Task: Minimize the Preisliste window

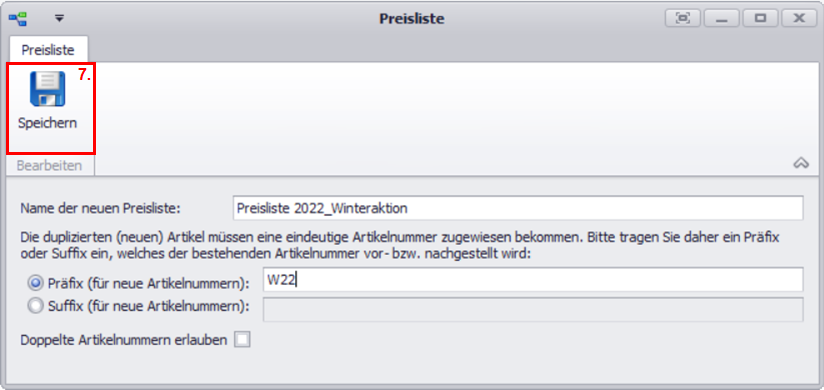Action: (x=722, y=18)
